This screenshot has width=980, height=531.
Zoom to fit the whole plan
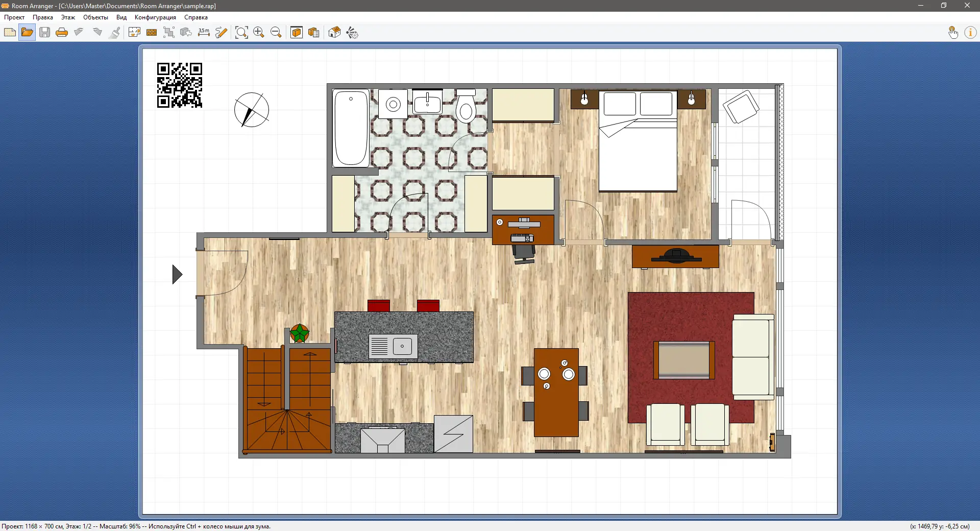coord(241,32)
